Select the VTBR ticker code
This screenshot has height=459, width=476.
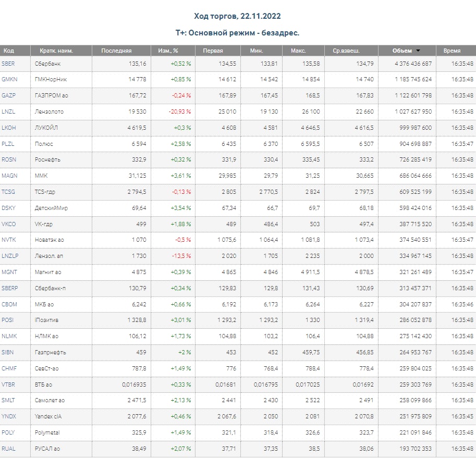tap(9, 384)
